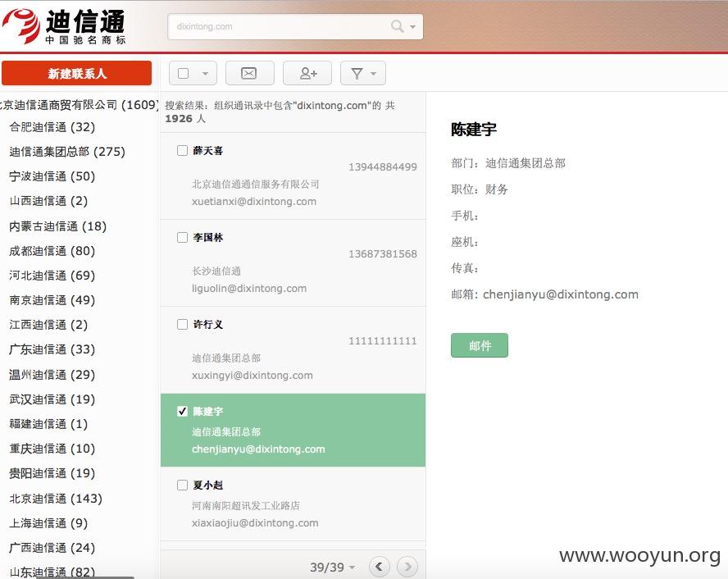Click the send mail envelope icon
Viewport: 728px width, 579px height.
(249, 73)
